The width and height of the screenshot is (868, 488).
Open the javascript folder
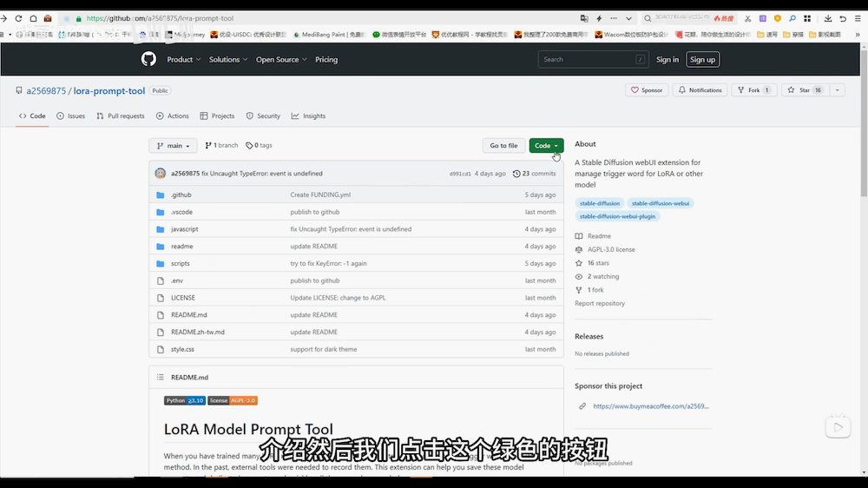pos(184,229)
